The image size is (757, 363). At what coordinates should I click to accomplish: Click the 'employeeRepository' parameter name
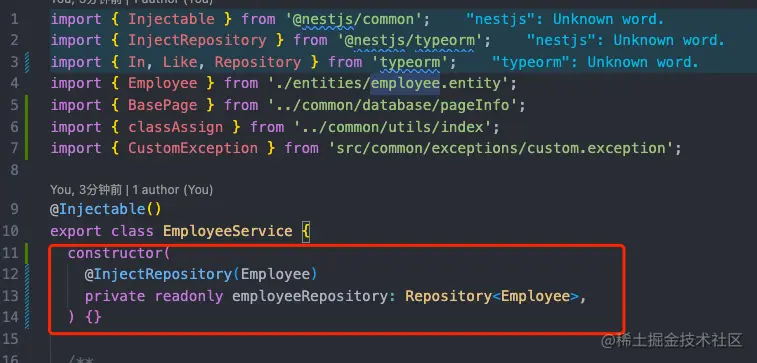310,295
